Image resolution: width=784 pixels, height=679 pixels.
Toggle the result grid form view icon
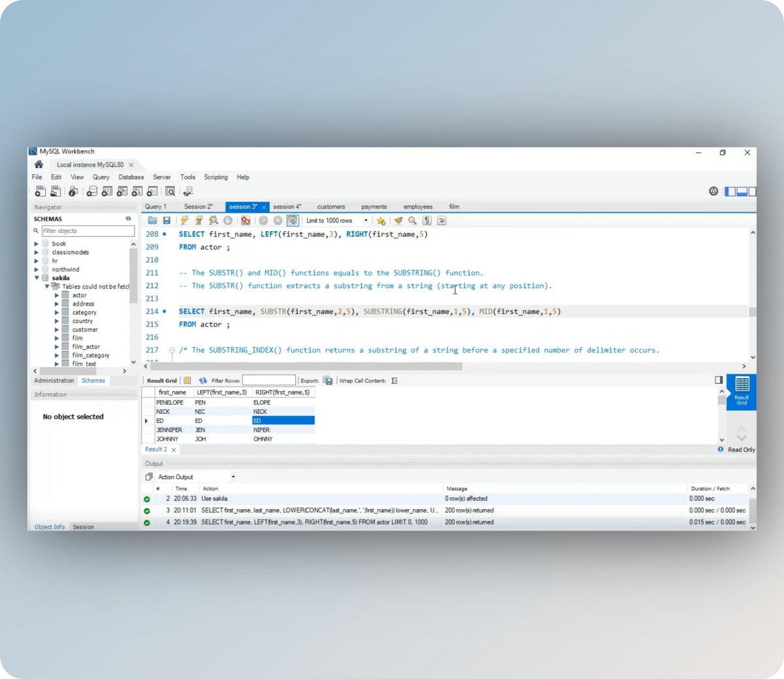(x=187, y=381)
